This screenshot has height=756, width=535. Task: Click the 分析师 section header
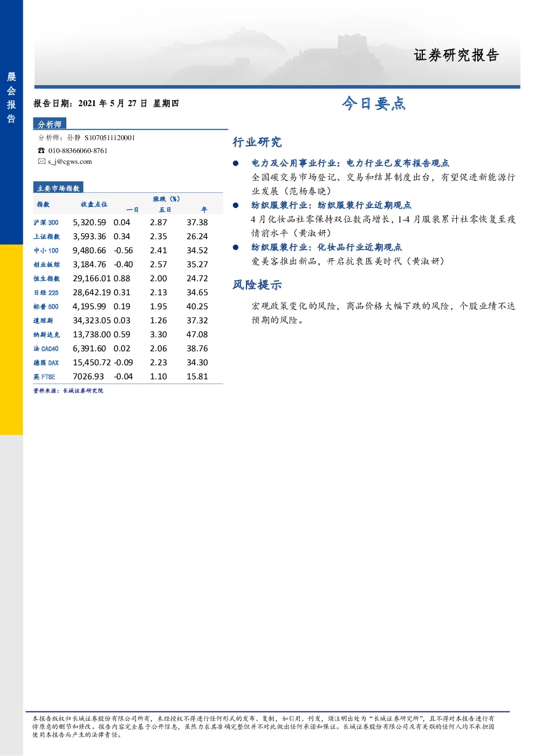pyautogui.click(x=50, y=124)
